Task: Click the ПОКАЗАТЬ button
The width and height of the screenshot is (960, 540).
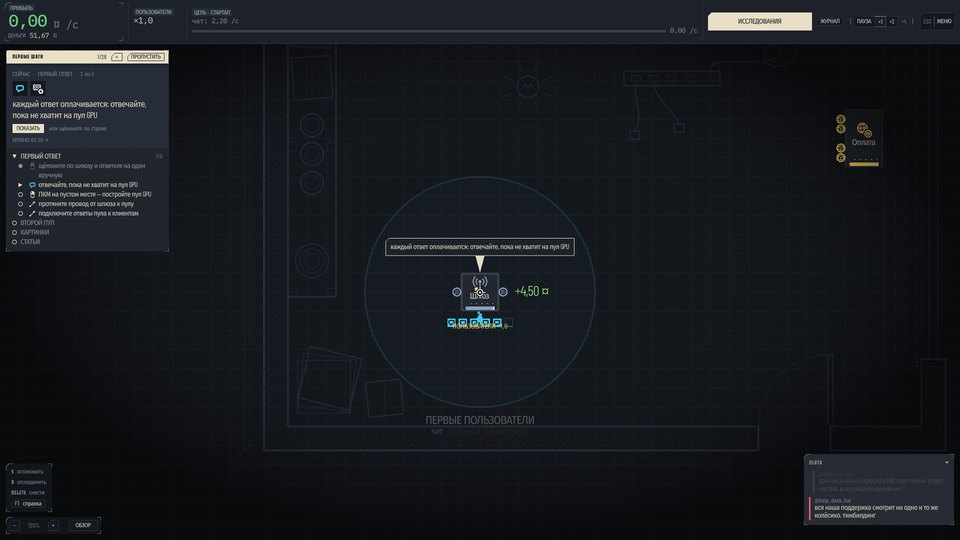Action: (28, 129)
